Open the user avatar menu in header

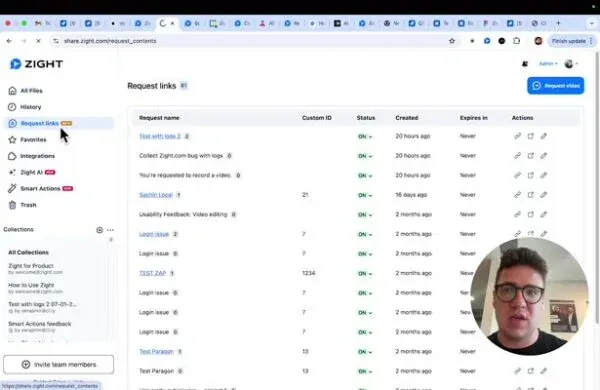(x=571, y=64)
